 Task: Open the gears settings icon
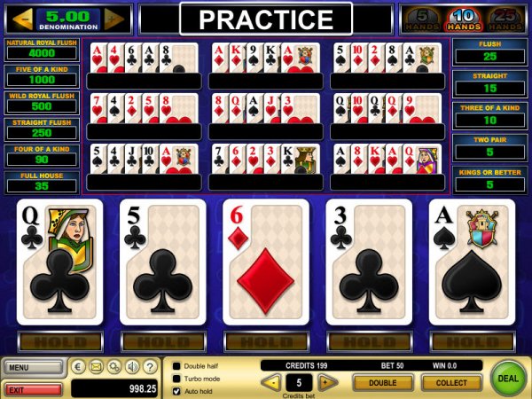pos(114,367)
